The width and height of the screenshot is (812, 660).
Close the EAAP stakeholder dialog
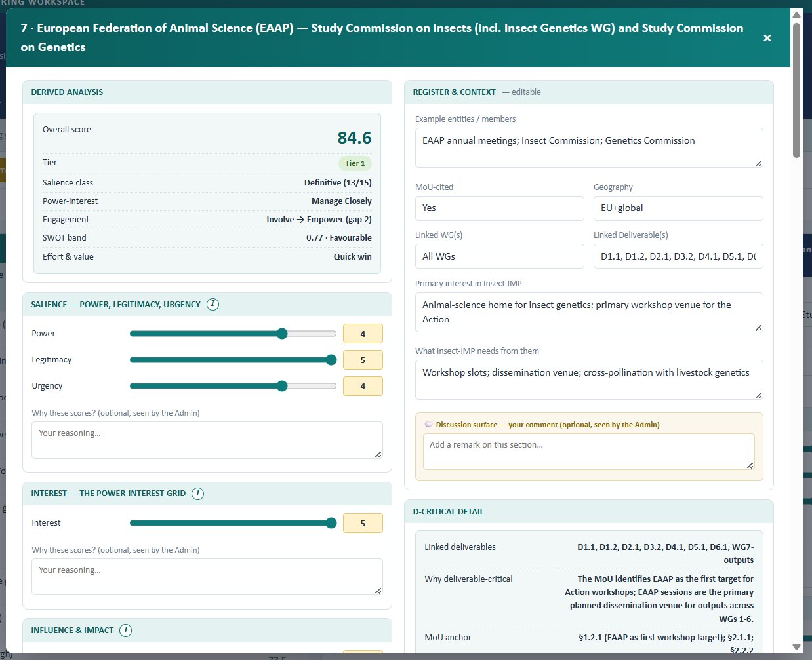[767, 38]
